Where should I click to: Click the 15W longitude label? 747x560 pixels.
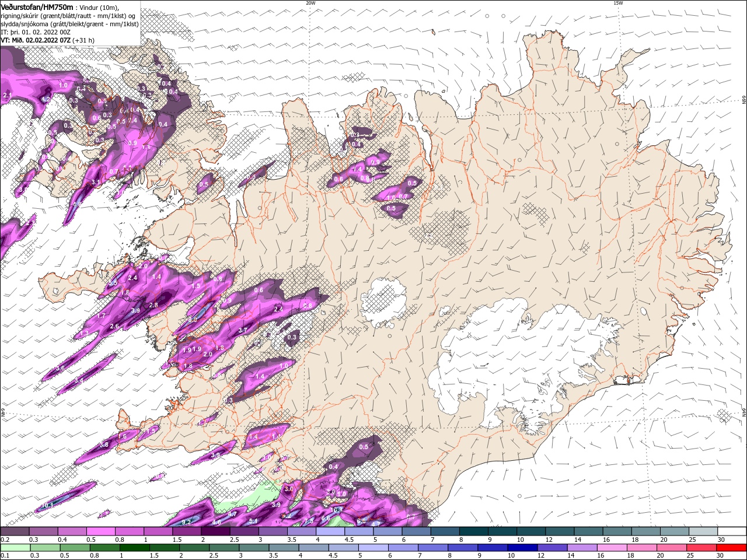point(618,3)
